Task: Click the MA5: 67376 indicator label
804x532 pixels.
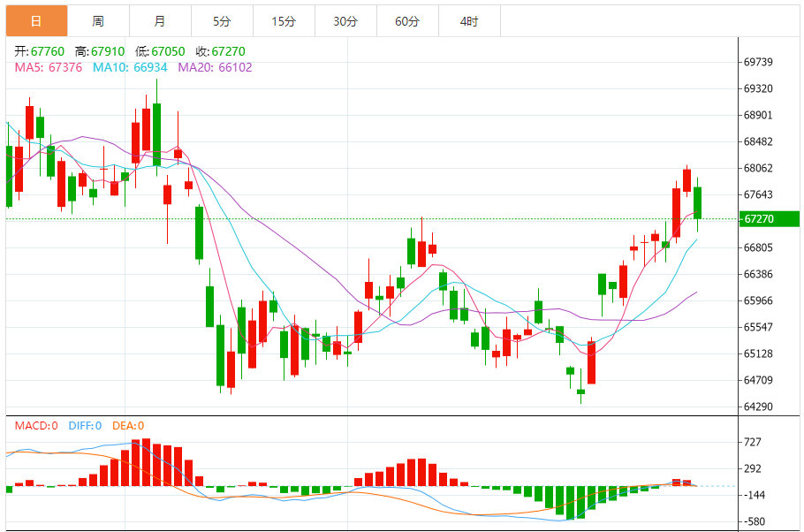Action: click(49, 67)
